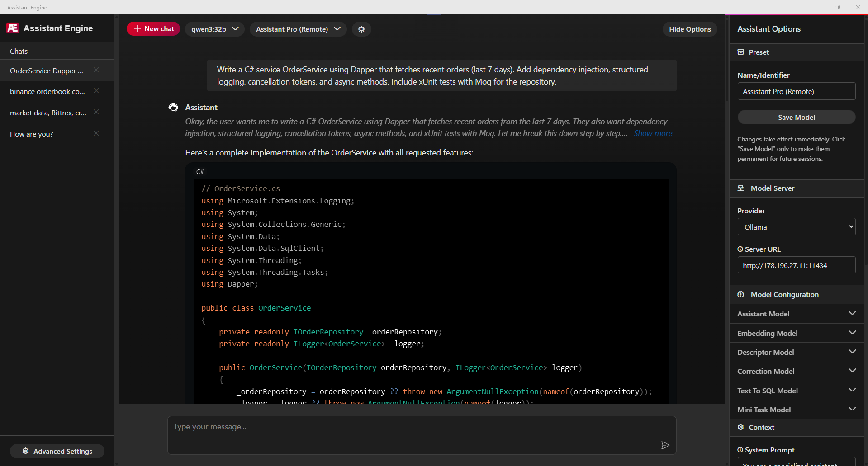Close the 'How are you?' chat

(x=96, y=133)
